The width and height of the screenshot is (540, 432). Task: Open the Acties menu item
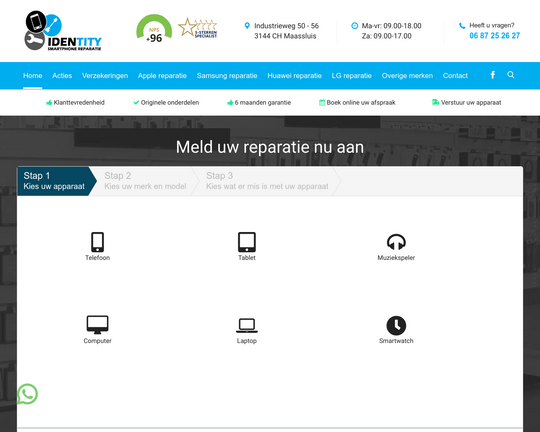[x=62, y=75]
